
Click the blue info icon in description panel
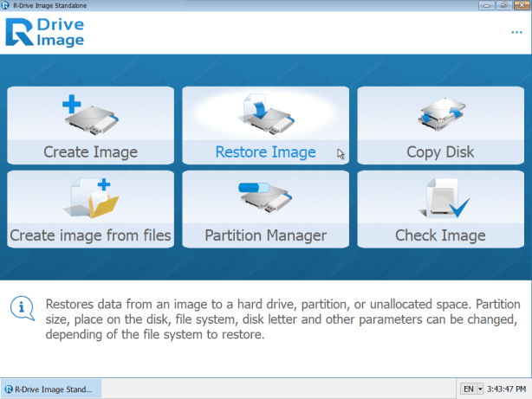pyautogui.click(x=23, y=306)
